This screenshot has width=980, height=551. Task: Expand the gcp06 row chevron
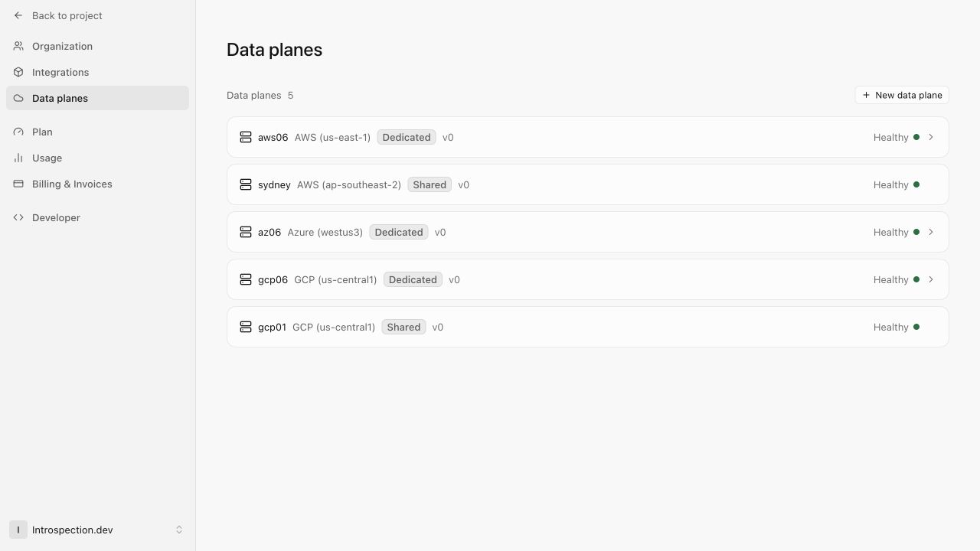pos(931,279)
